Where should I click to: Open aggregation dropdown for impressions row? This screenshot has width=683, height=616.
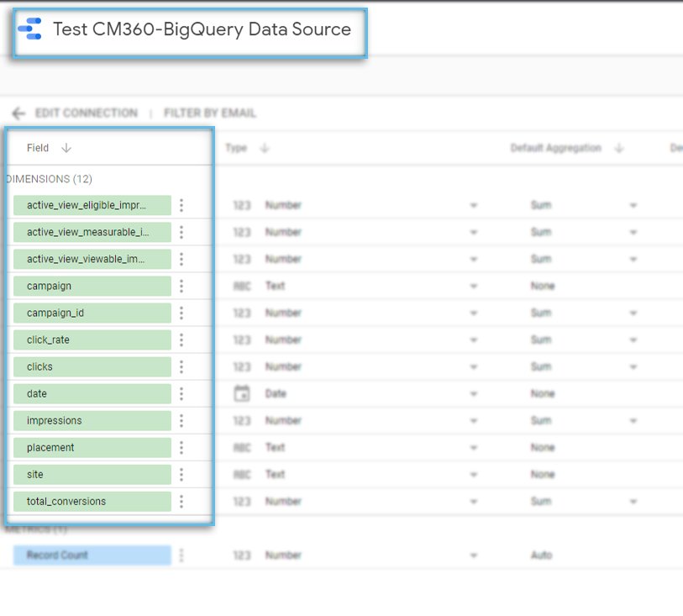(633, 421)
